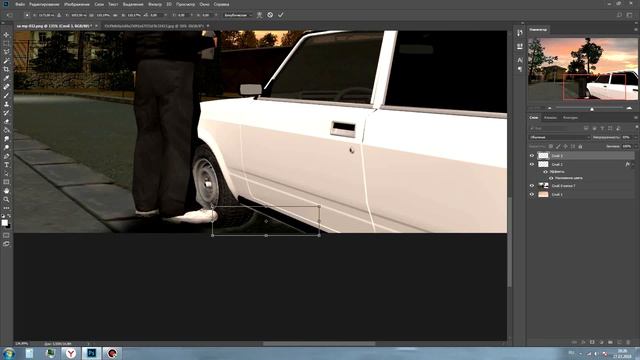Viewport: 640px width, 360px height.
Task: Click the Navigator preview thumbnail
Action: tap(583, 69)
